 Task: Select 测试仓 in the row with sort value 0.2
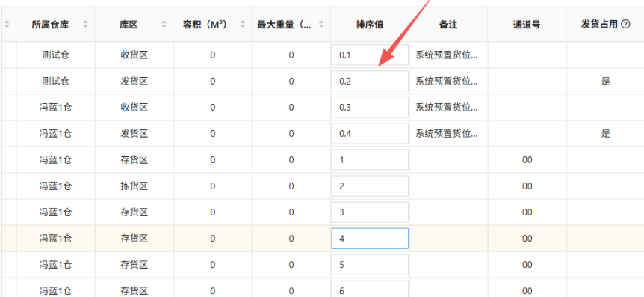pyautogui.click(x=55, y=81)
